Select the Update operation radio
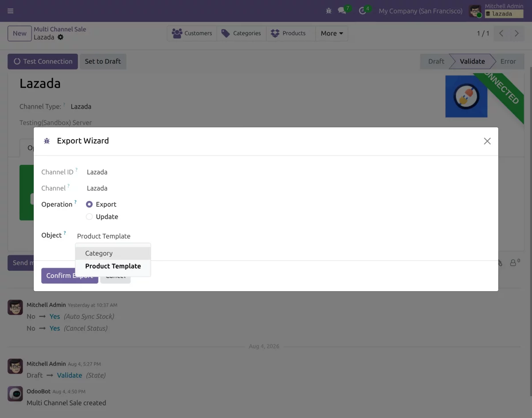 [x=90, y=217]
